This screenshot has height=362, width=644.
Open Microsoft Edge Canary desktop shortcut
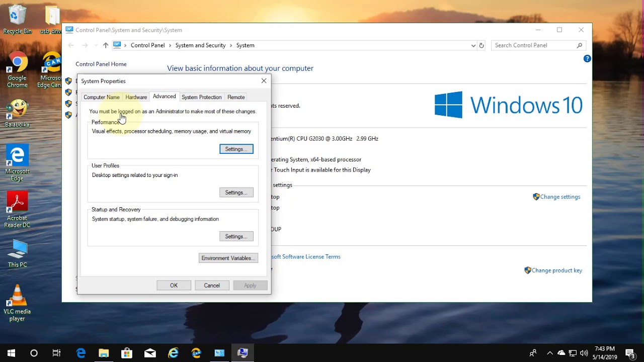click(50, 70)
